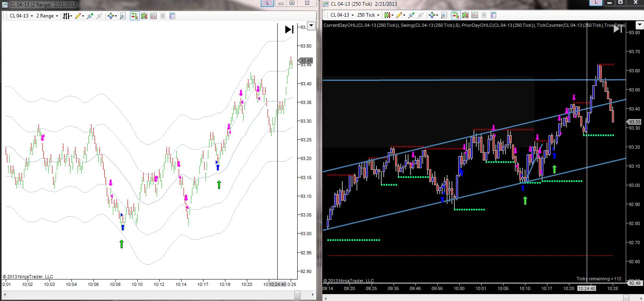Click the 93.46 current price marker
Viewport: 644px width, 301px height.
point(306,61)
